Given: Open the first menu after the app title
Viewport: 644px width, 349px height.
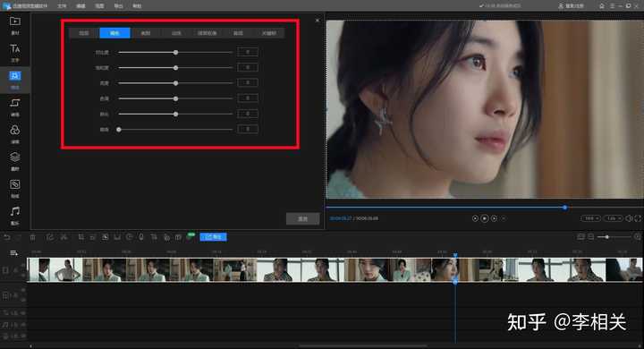Looking at the screenshot, I should point(62,5).
